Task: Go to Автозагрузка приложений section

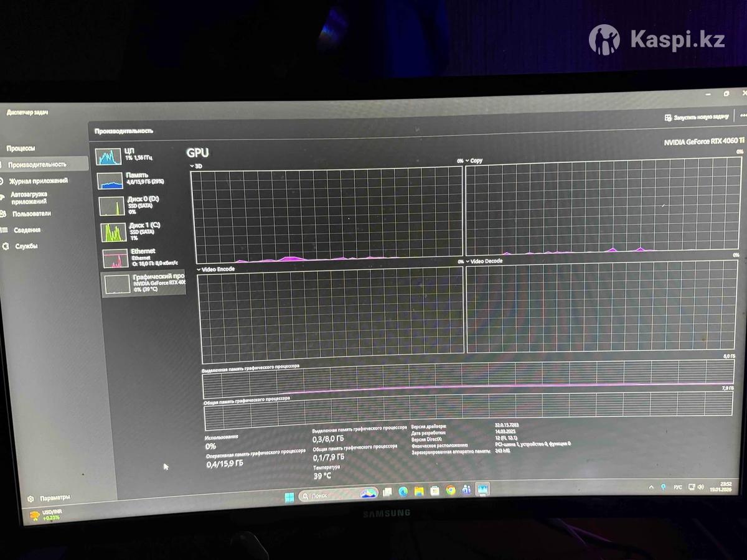Action: tap(29, 198)
